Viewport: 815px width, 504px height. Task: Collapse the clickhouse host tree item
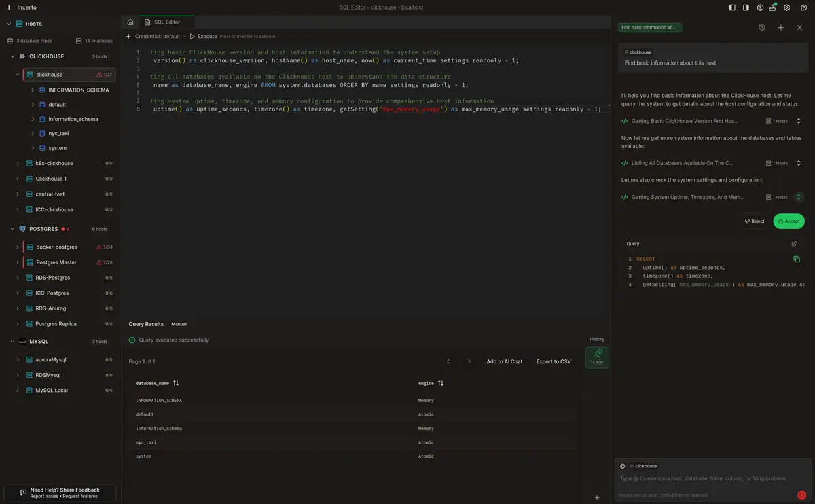point(20,74)
